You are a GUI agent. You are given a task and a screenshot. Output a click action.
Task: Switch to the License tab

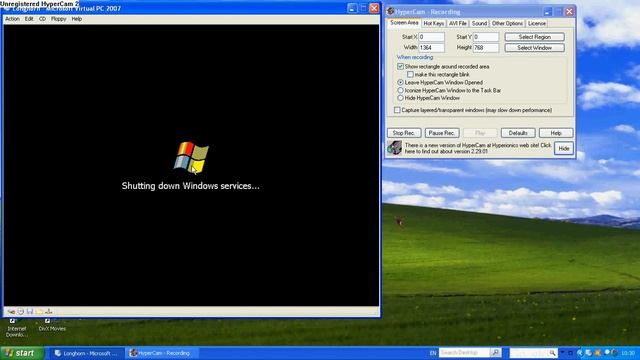[537, 23]
